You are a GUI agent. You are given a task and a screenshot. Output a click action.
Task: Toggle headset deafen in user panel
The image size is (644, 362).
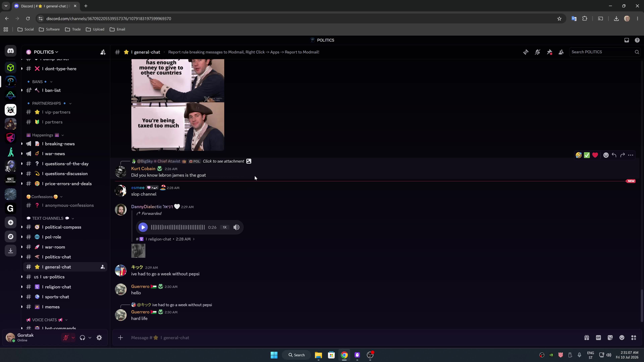click(x=82, y=338)
